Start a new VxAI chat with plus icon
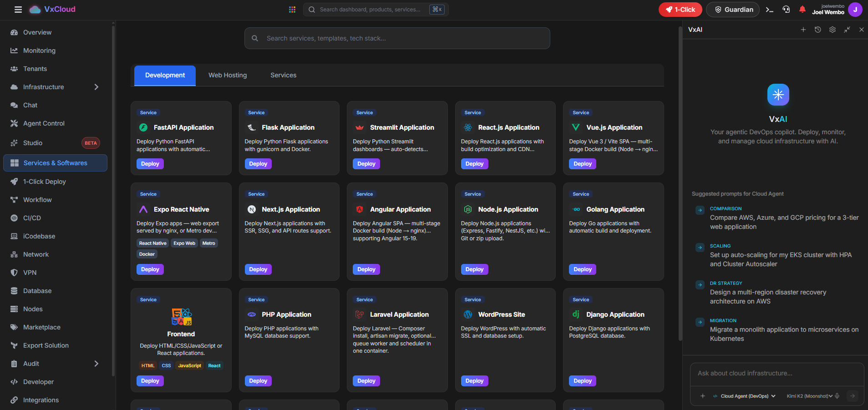 click(803, 30)
